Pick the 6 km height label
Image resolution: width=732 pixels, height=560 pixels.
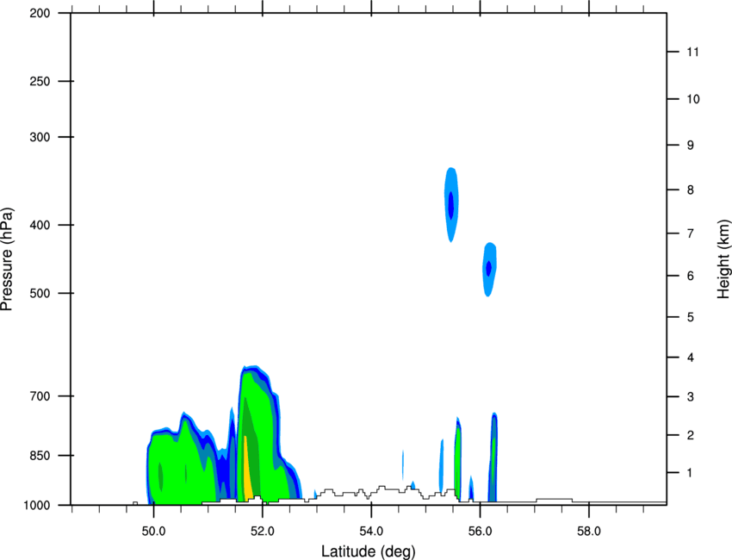point(690,276)
